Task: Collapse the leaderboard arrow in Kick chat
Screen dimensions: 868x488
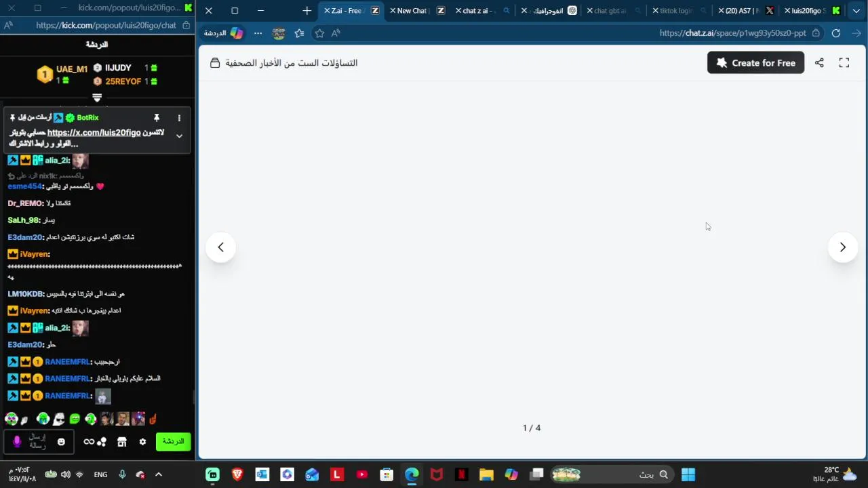Action: click(97, 98)
